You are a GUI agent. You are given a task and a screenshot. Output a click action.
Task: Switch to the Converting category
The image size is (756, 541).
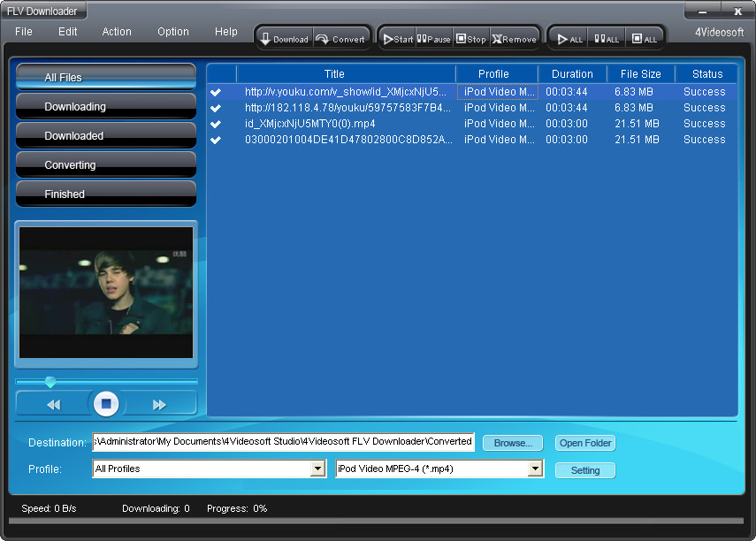click(106, 165)
